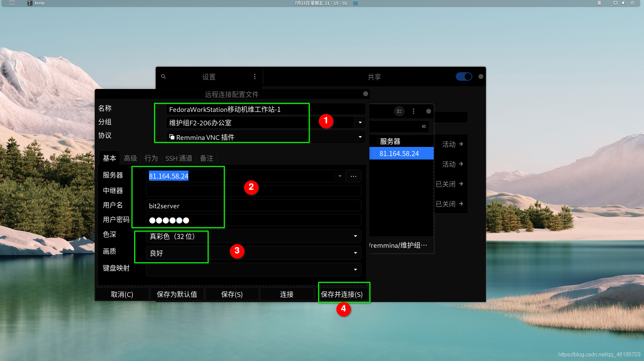Screen dimensions: 644x361
Task: Switch to the 备注 tab
Action: click(x=207, y=158)
